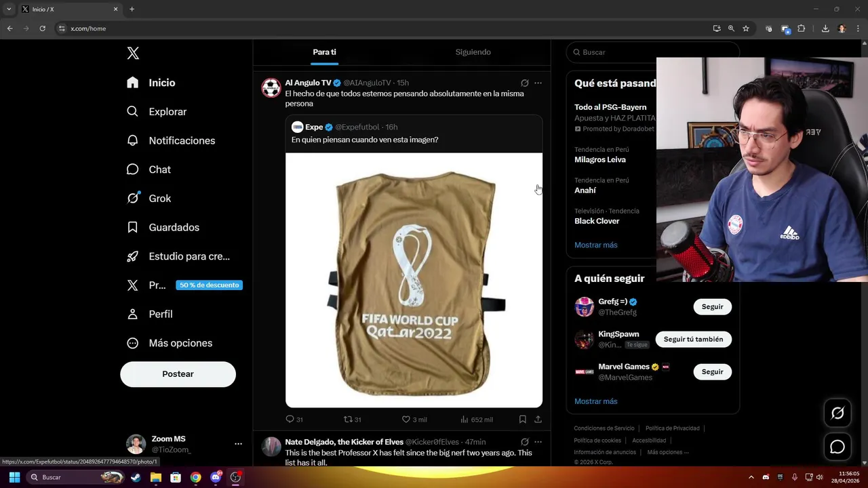868x488 pixels.
Task: Like the Al Angulo TV post
Action: (x=406, y=420)
